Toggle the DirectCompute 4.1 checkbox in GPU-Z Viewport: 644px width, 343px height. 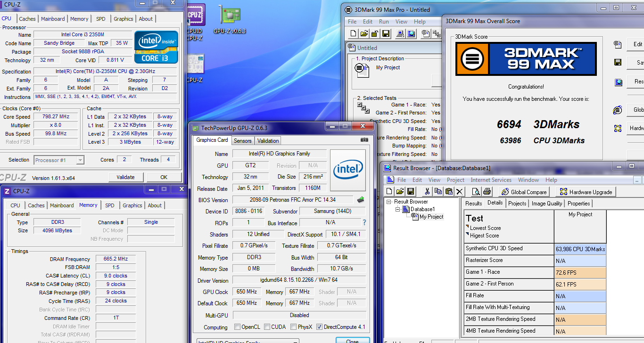[x=320, y=327]
